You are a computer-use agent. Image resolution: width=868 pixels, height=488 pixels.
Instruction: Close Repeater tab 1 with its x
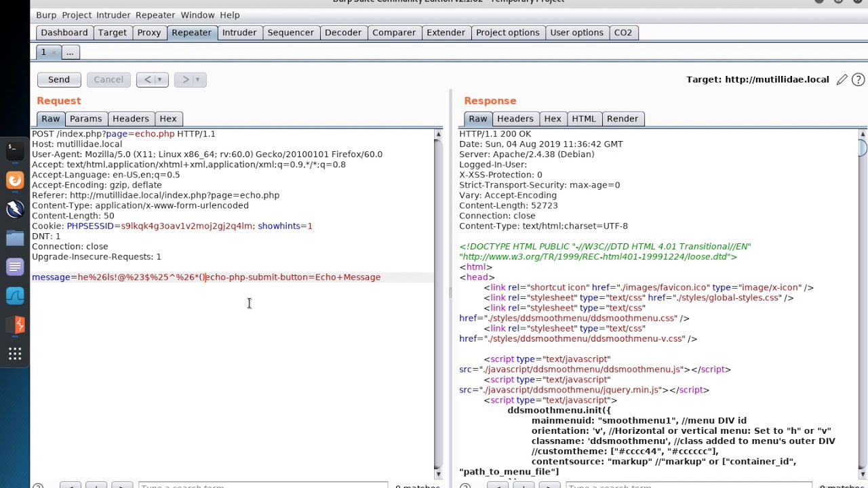tap(54, 53)
